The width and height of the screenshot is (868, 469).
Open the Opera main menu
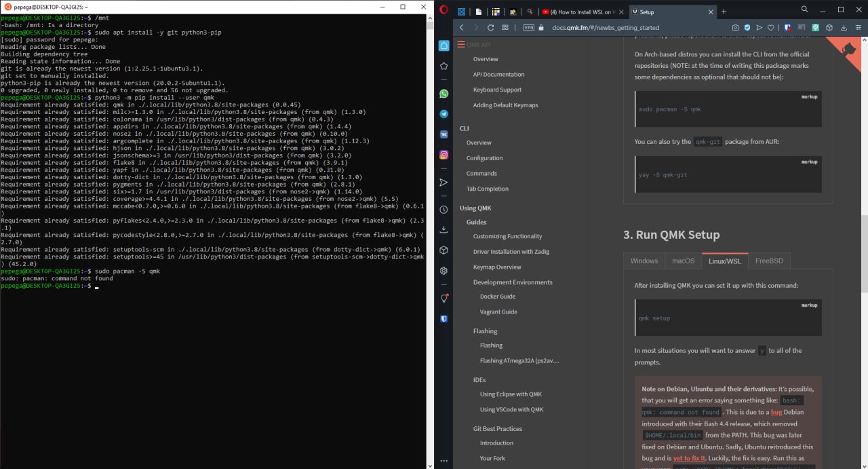click(443, 10)
